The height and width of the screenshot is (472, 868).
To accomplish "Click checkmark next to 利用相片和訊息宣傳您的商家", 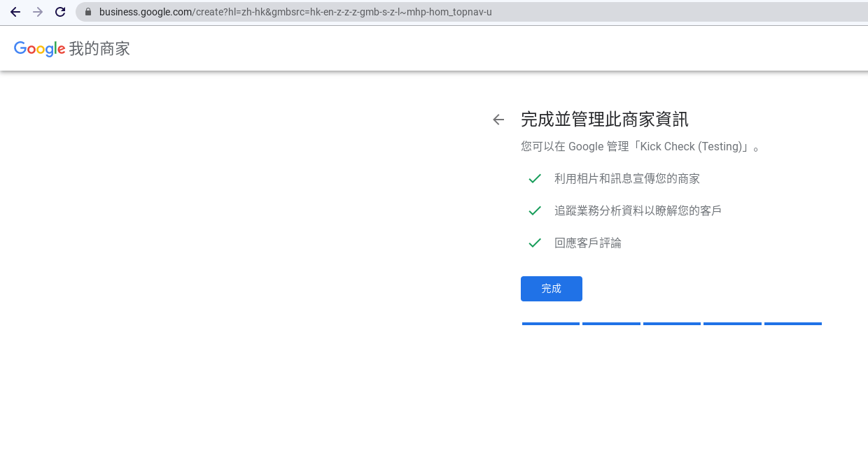I will point(535,179).
